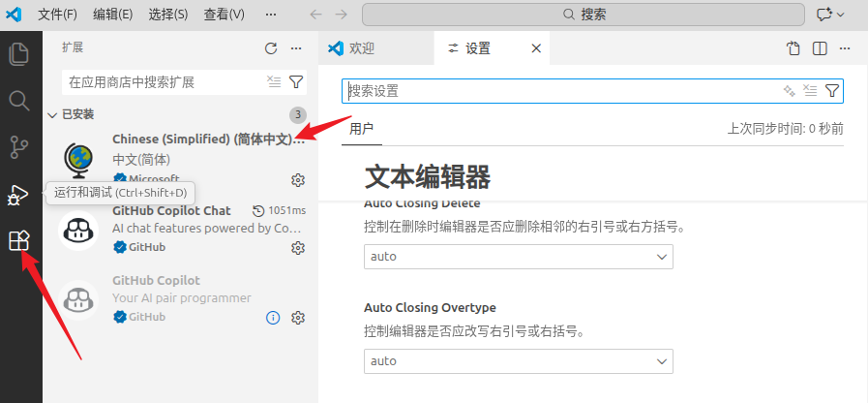Open the settings JSON file icon
This screenshot has width=868, height=403.
(x=793, y=48)
